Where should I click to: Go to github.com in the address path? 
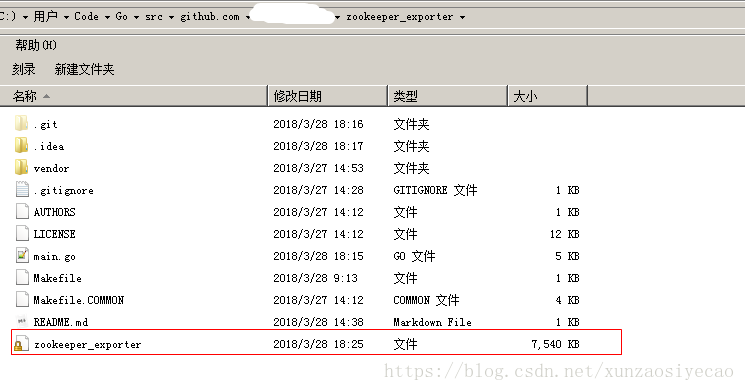click(x=210, y=17)
